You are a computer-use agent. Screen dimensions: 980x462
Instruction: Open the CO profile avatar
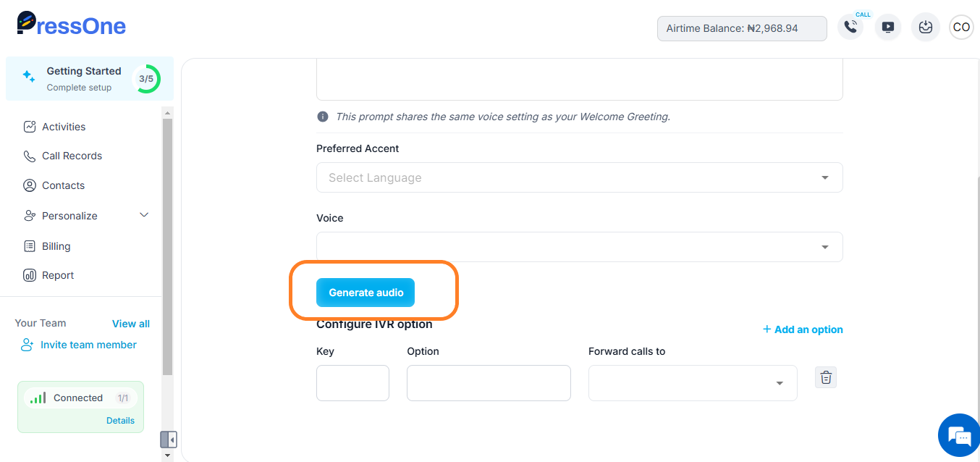(x=961, y=28)
